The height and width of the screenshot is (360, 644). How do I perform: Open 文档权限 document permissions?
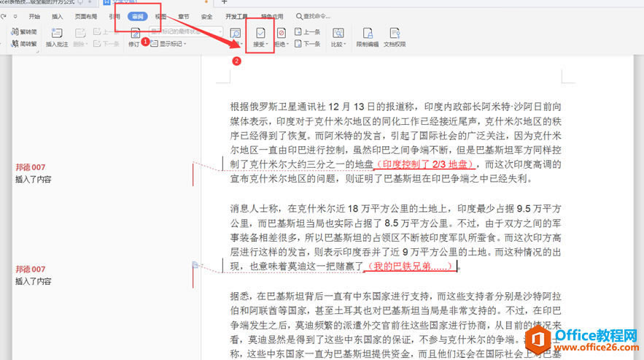click(395, 37)
